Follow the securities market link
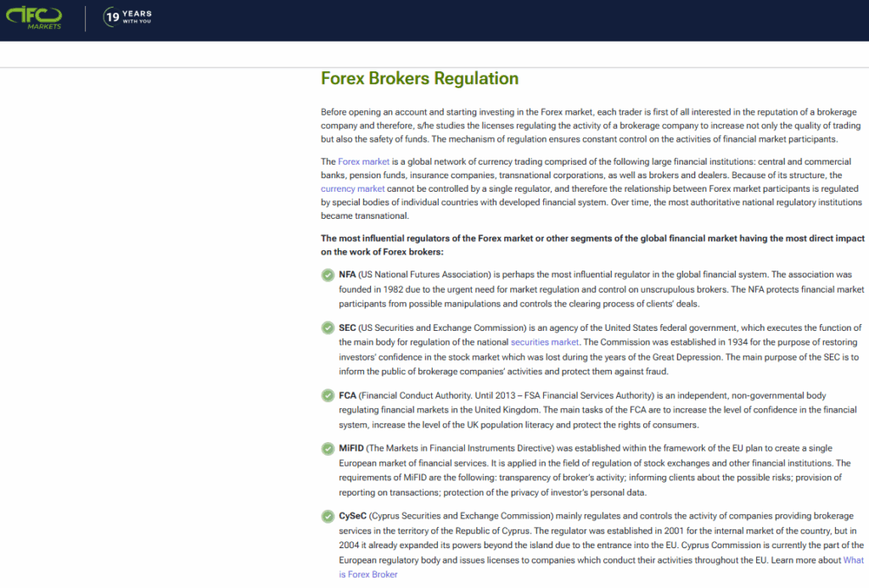This screenshot has height=588, width=869. tap(544, 342)
